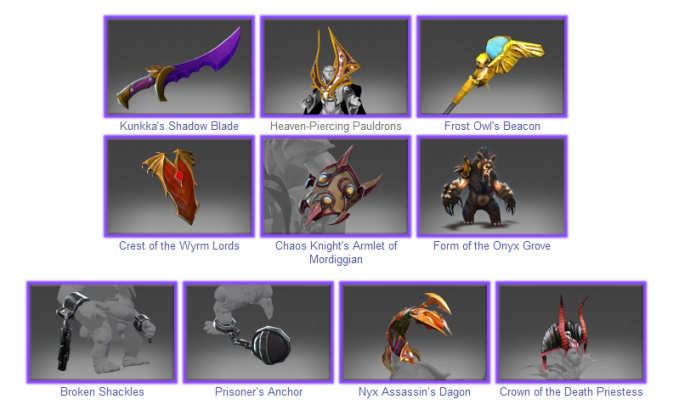This screenshot has height=415, width=680.
Task: Open the Kunkka's Shadow Blade text link
Action: coord(179,126)
